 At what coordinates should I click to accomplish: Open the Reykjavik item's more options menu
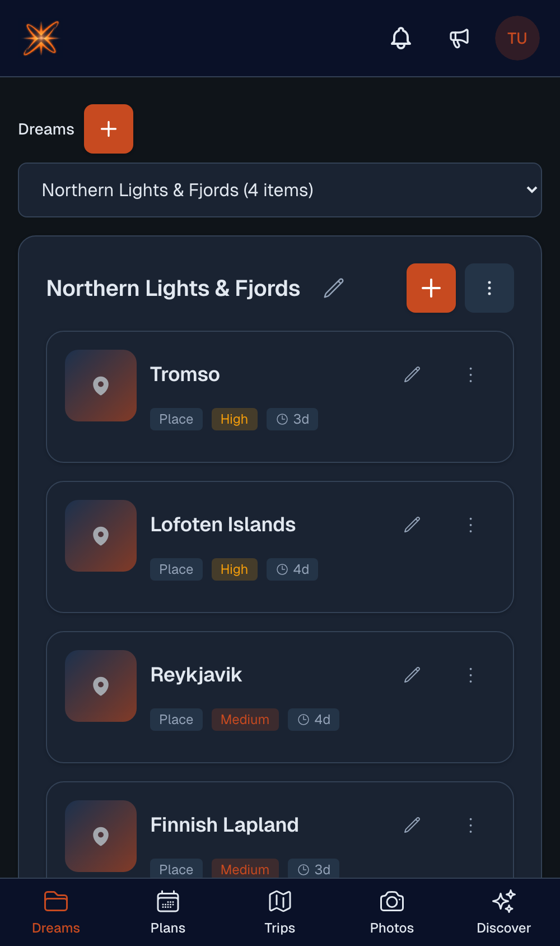tap(470, 675)
